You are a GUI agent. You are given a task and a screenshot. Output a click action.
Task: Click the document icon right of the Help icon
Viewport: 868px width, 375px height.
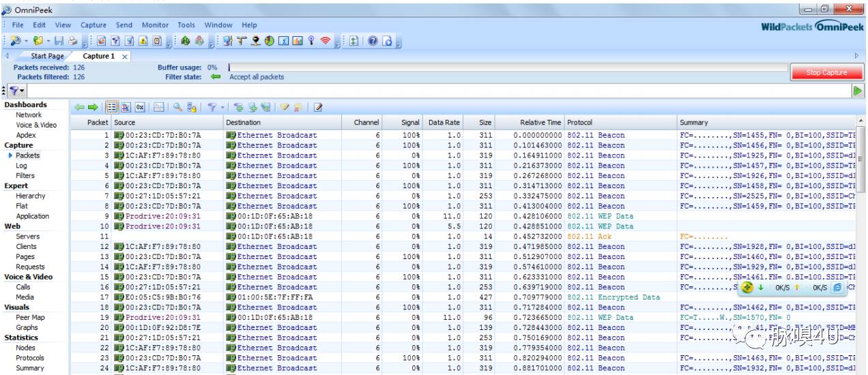pyautogui.click(x=388, y=40)
